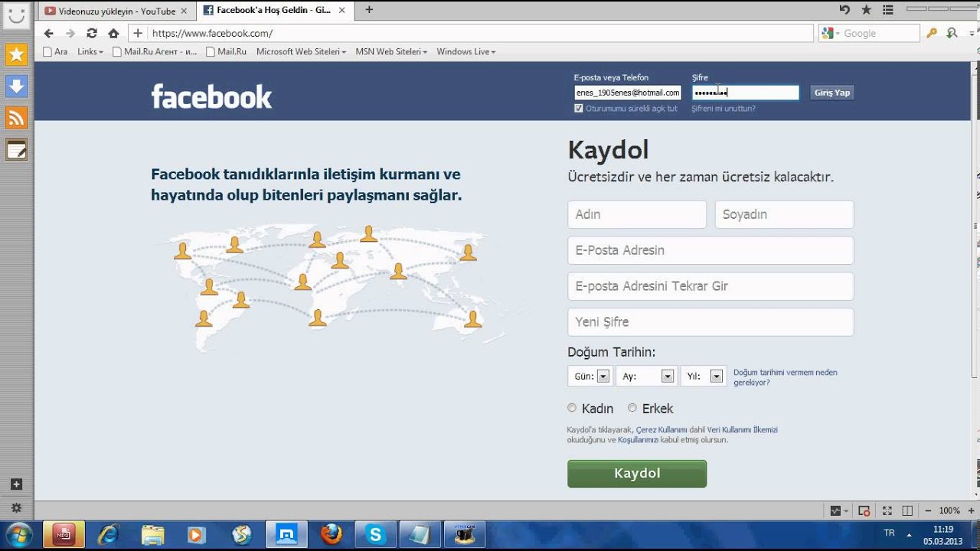Expand Windows Live bookmarks folder

point(466,52)
